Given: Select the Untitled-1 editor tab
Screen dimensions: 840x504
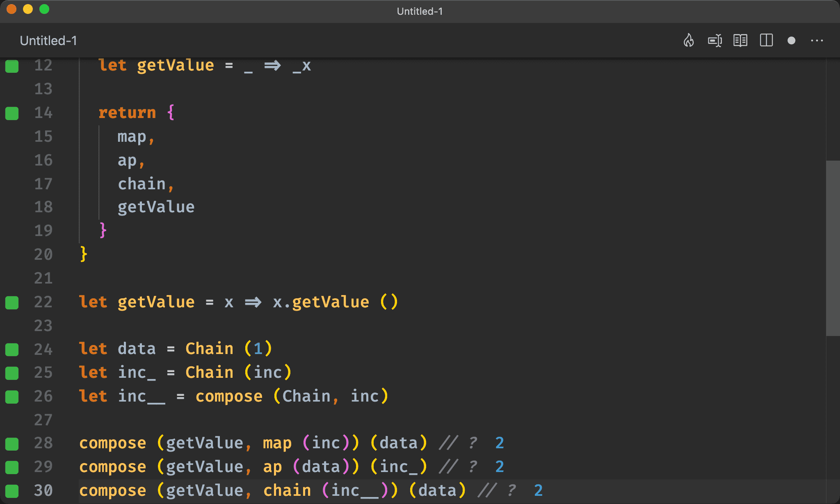Looking at the screenshot, I should point(48,41).
